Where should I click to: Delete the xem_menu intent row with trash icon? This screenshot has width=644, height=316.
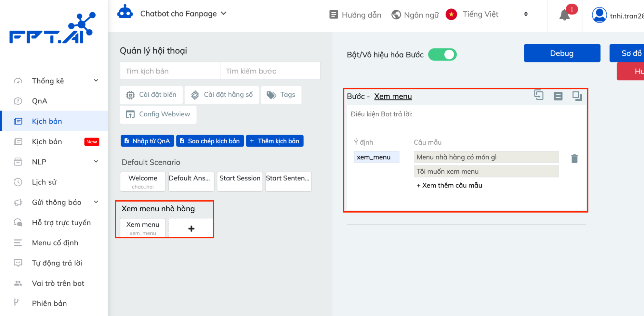(574, 158)
